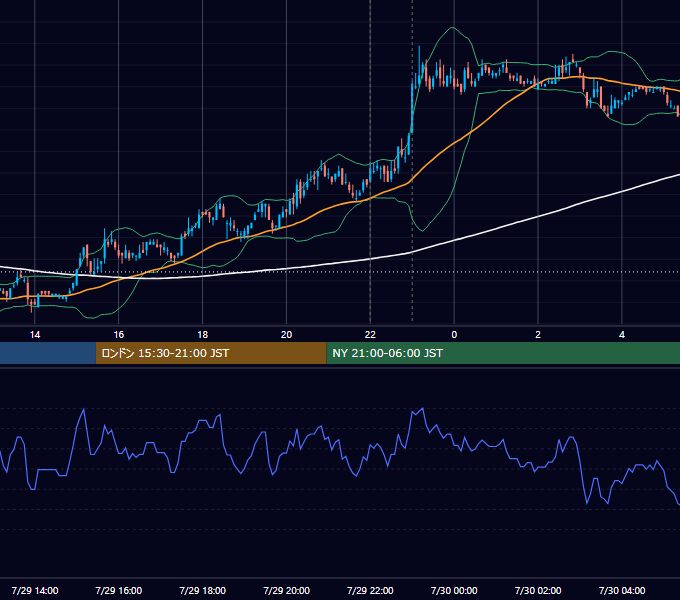This screenshot has width=680, height=600.
Task: Click the hour label 22 on price chart axis
Action: [370, 335]
